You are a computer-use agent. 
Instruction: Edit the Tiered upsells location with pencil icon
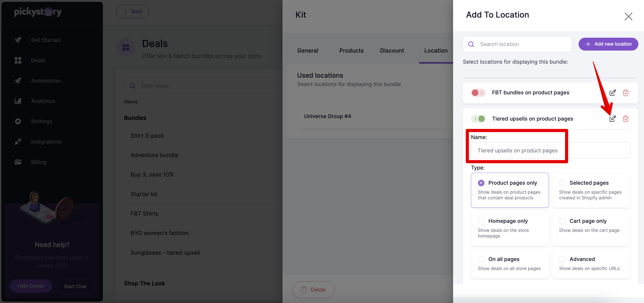tap(612, 119)
